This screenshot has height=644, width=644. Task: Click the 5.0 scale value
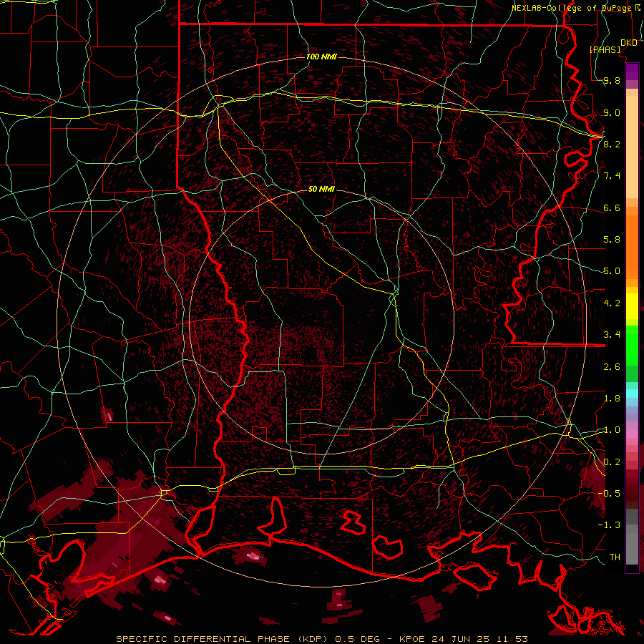point(612,271)
